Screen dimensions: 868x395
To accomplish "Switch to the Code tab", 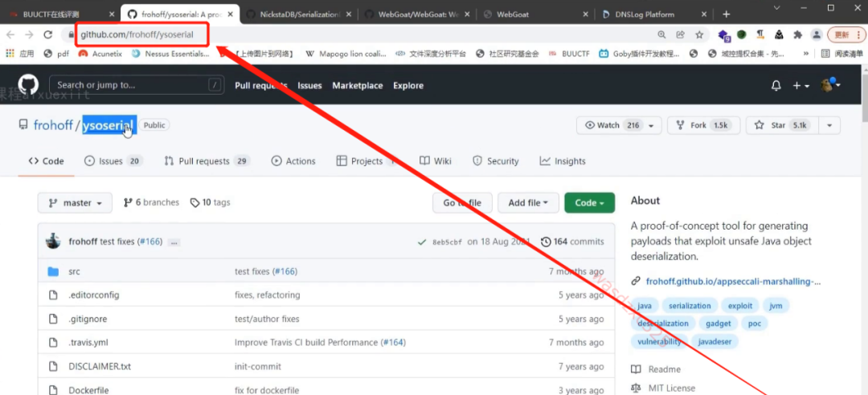I will (x=46, y=161).
